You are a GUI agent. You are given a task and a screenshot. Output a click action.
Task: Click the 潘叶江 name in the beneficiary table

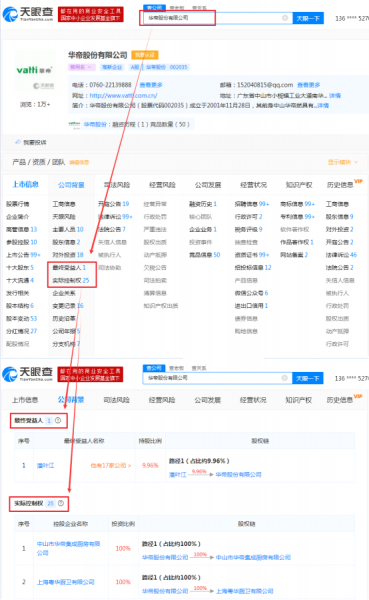pos(46,465)
